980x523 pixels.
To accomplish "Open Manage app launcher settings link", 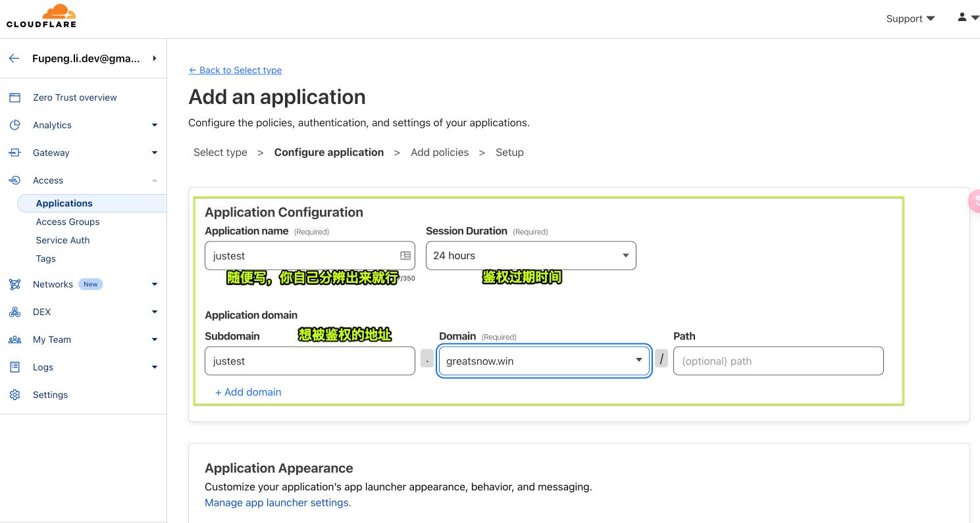I will pos(278,503).
